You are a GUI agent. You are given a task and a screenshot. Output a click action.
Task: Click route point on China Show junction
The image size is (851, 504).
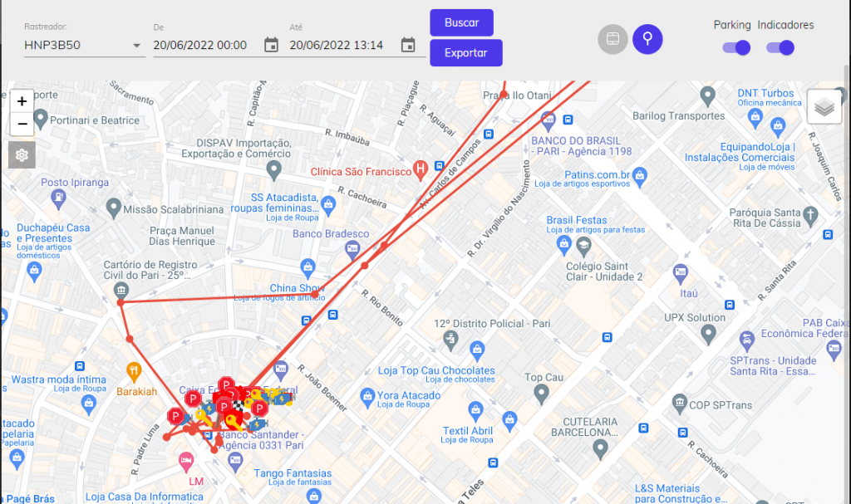click(x=315, y=295)
